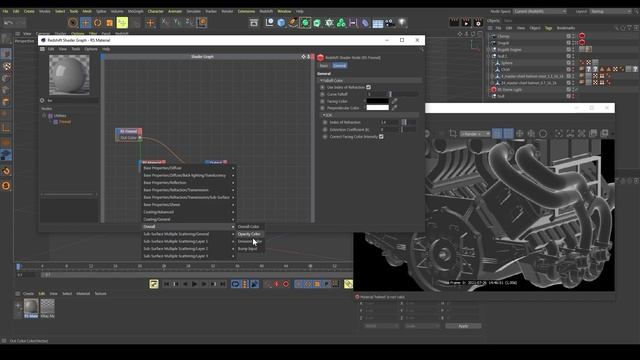The height and width of the screenshot is (360, 640).
Task: Click the node search field
Action: [x=72, y=100]
